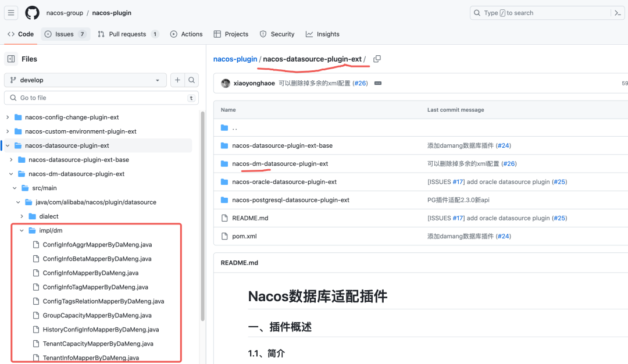Show commit details ellipsis button
The width and height of the screenshot is (628, 364).
(x=378, y=84)
